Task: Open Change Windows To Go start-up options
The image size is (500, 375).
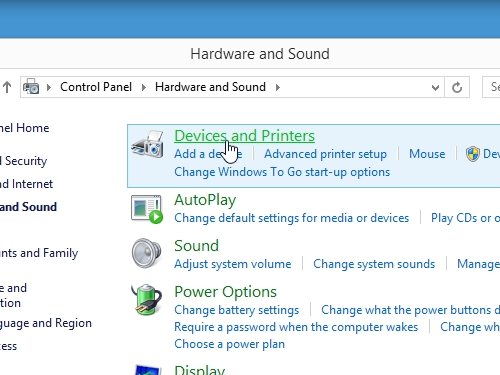Action: pyautogui.click(x=282, y=172)
